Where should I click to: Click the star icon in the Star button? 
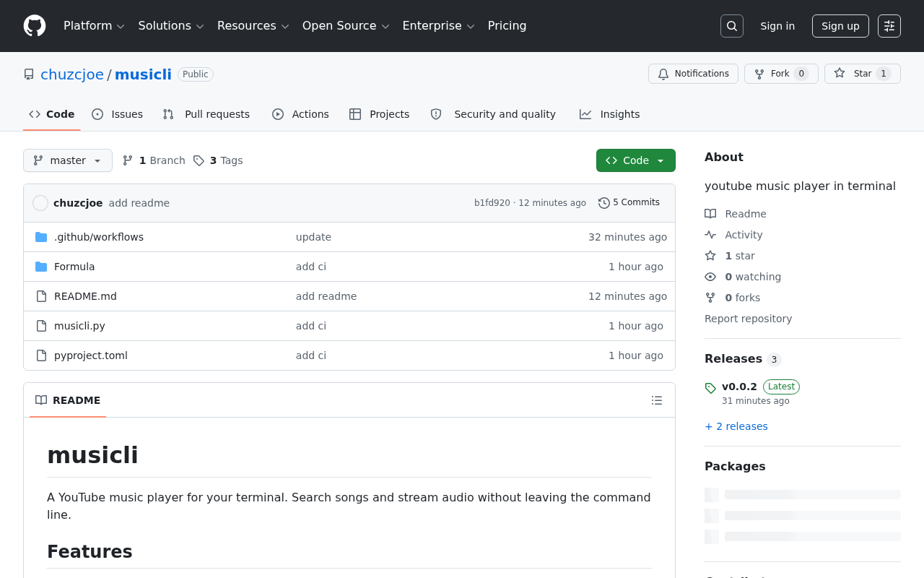point(840,74)
